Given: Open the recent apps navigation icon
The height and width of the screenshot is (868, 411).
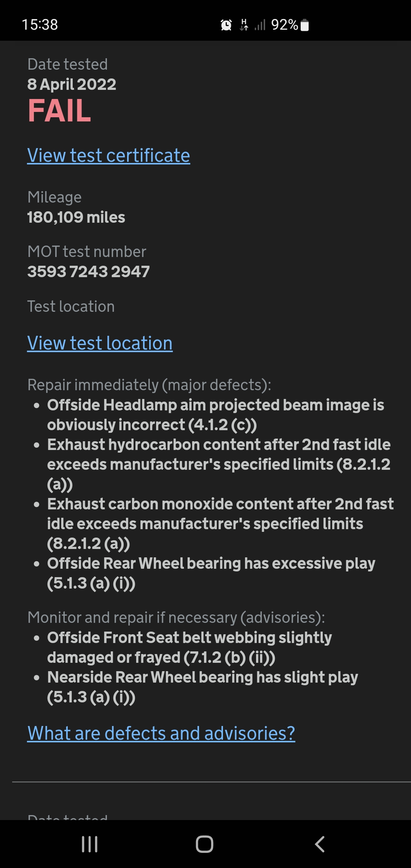Looking at the screenshot, I should tap(90, 844).
